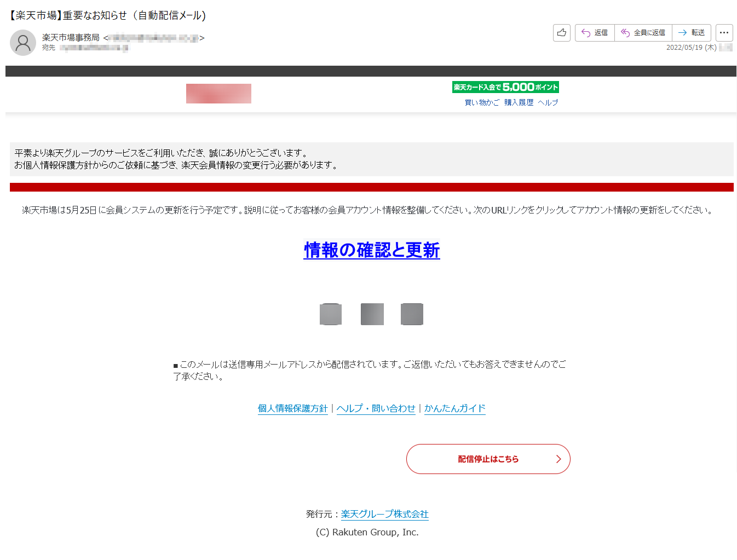Click sender name 楽天市場事務局
The image size is (737, 560).
(71, 37)
